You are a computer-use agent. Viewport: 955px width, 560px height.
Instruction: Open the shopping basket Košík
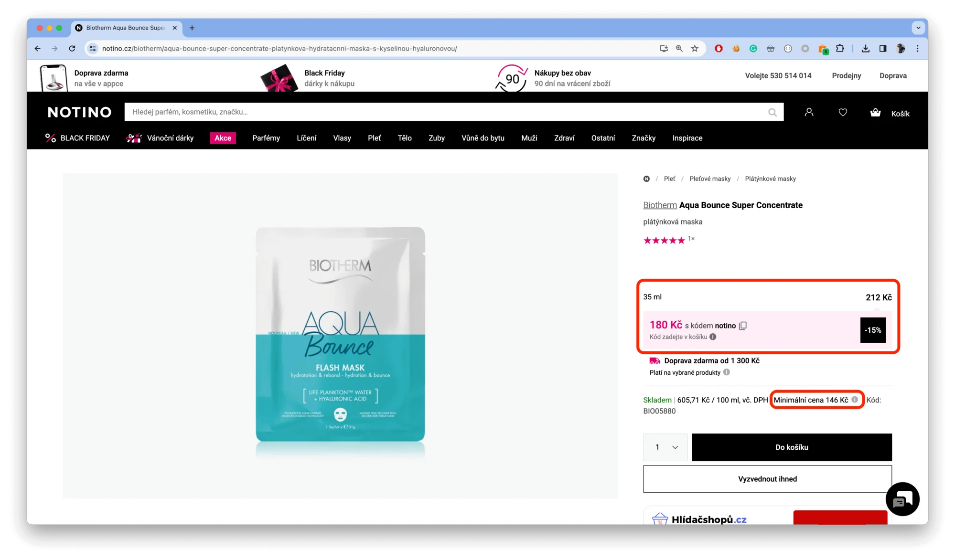(889, 113)
